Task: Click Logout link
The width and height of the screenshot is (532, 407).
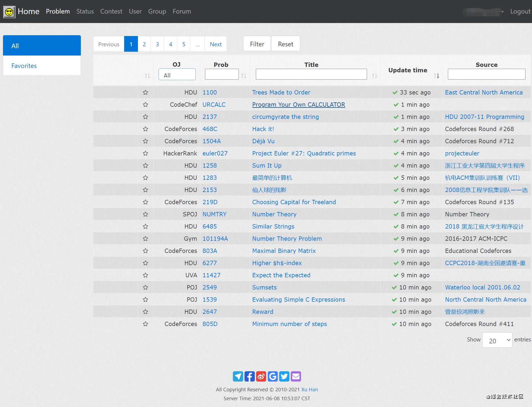Action: 520,11
